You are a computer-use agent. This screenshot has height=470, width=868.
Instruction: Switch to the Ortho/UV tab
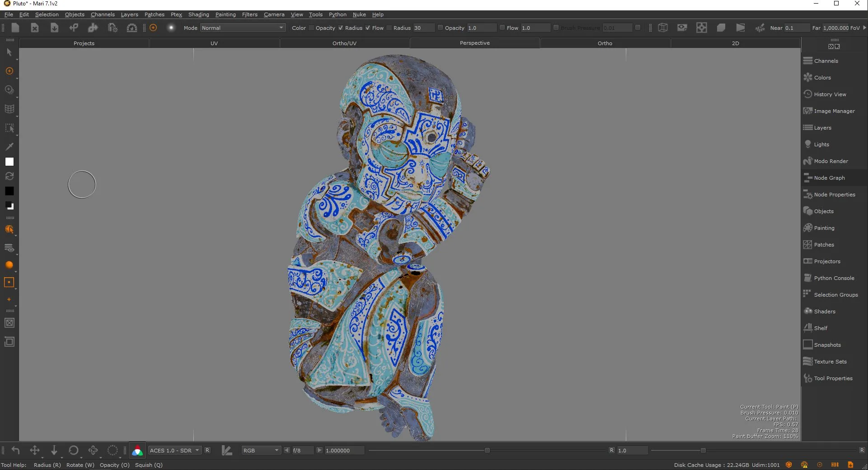pos(344,43)
